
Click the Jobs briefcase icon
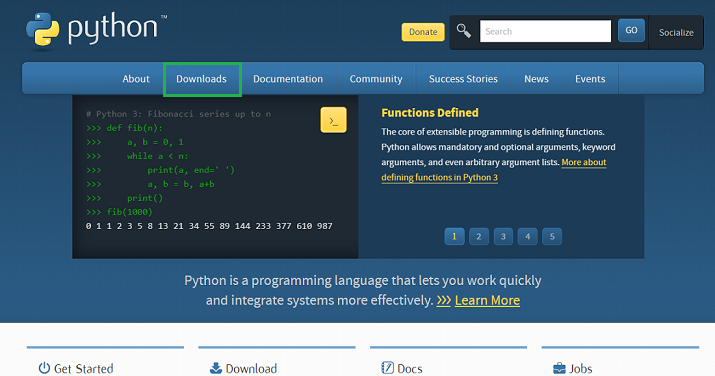[559, 368]
